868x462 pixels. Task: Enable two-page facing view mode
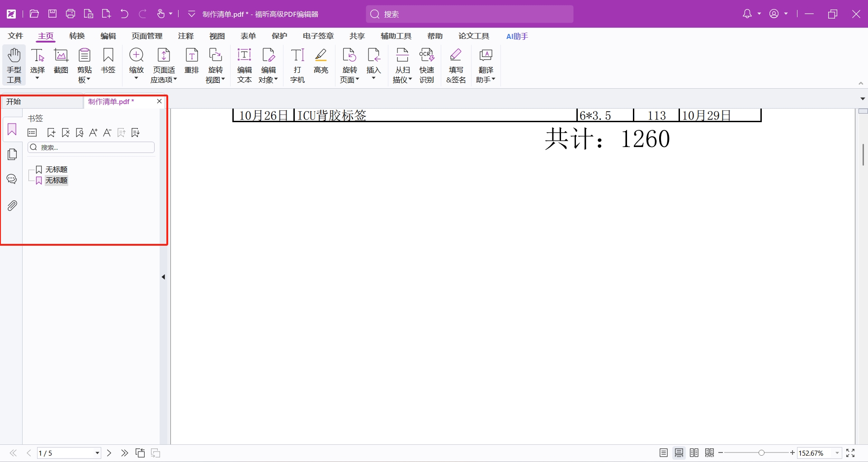click(x=694, y=453)
